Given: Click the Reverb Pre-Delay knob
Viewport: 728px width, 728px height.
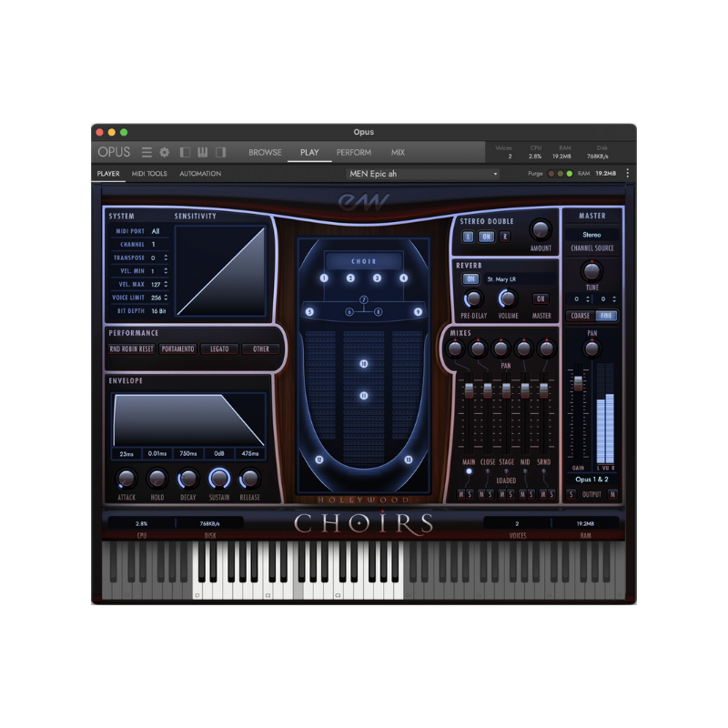Looking at the screenshot, I should click(473, 299).
